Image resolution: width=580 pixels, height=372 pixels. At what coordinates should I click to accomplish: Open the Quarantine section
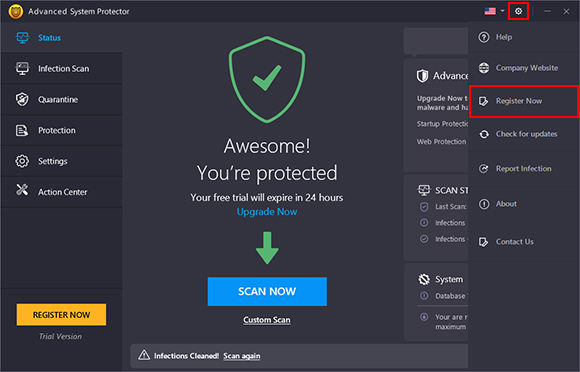tap(61, 99)
